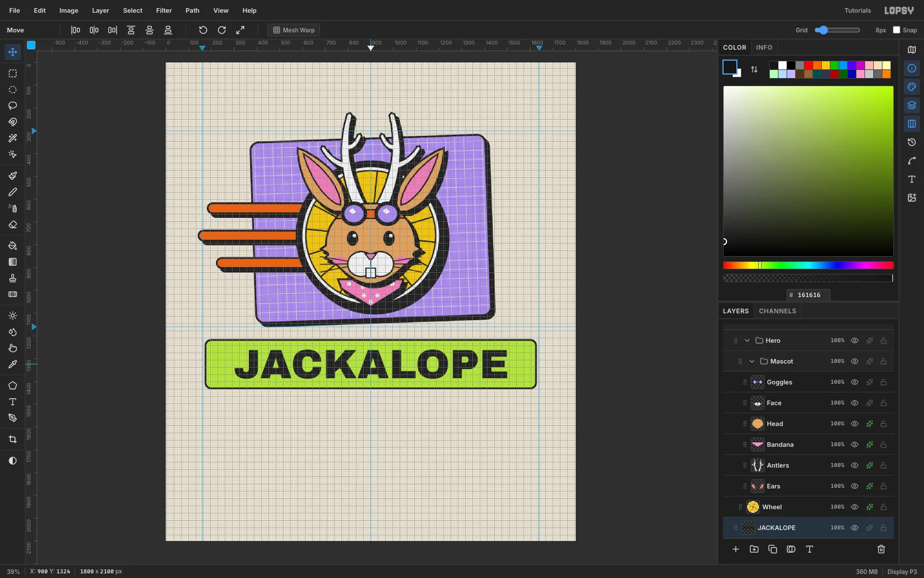Screen dimensions: 924x578
Task: Align left edges in options bar
Action: [x=76, y=30]
